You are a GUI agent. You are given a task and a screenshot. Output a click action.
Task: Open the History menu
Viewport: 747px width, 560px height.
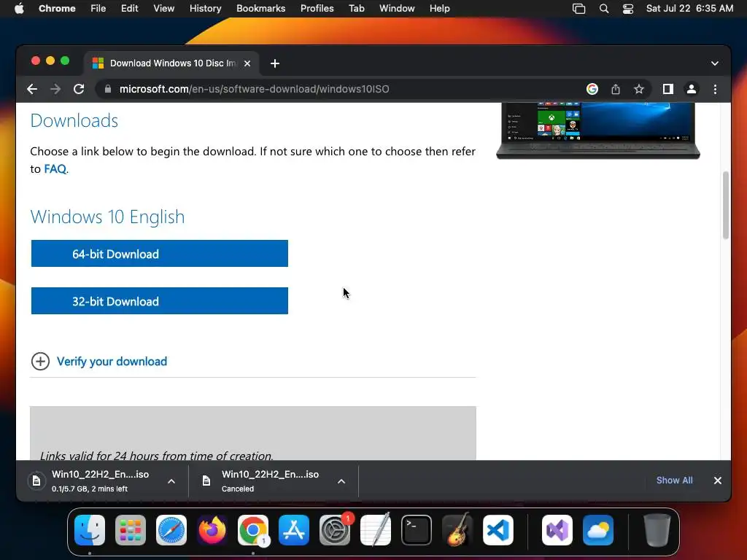point(205,9)
